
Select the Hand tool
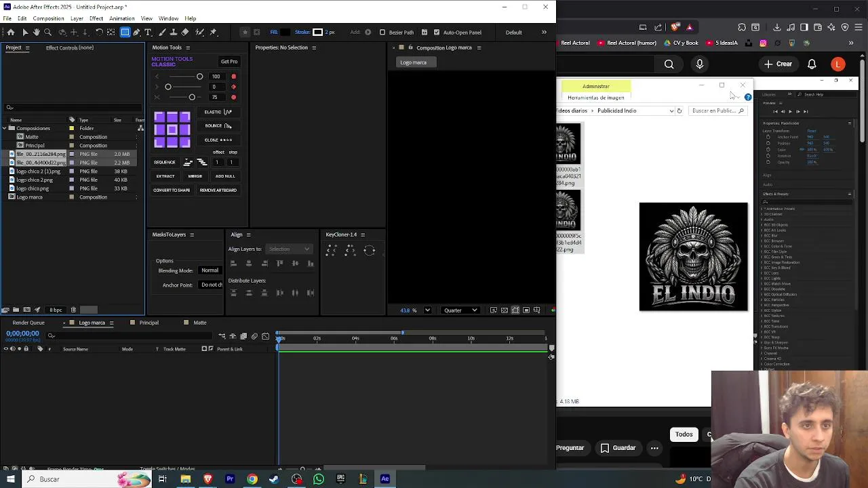pos(37,32)
